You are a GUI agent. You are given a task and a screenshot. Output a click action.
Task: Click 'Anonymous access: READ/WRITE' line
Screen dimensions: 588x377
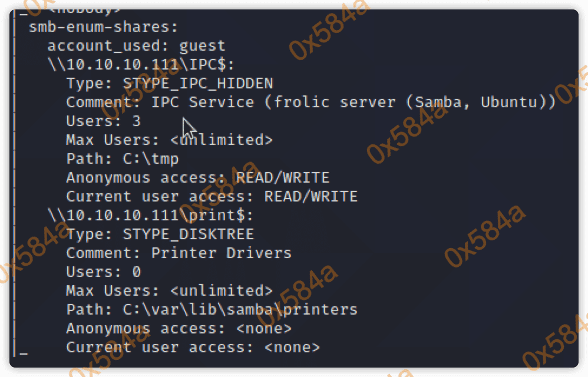click(197, 177)
